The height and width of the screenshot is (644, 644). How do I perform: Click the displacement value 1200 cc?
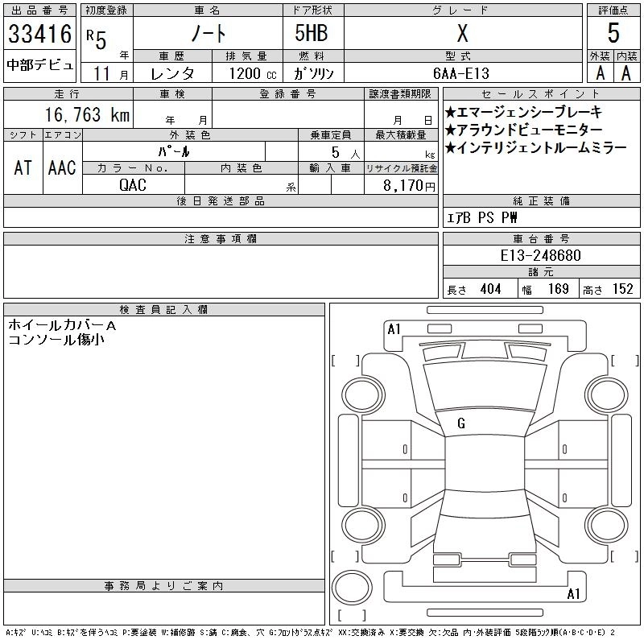253,73
